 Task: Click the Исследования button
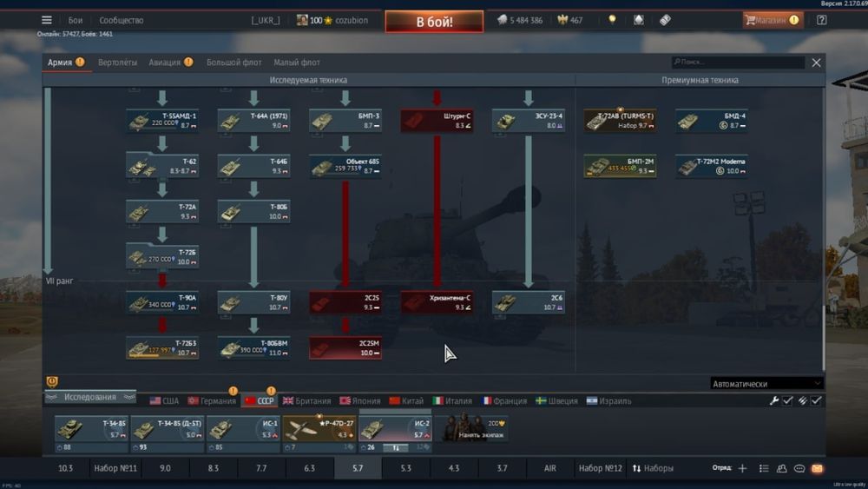[x=90, y=397]
